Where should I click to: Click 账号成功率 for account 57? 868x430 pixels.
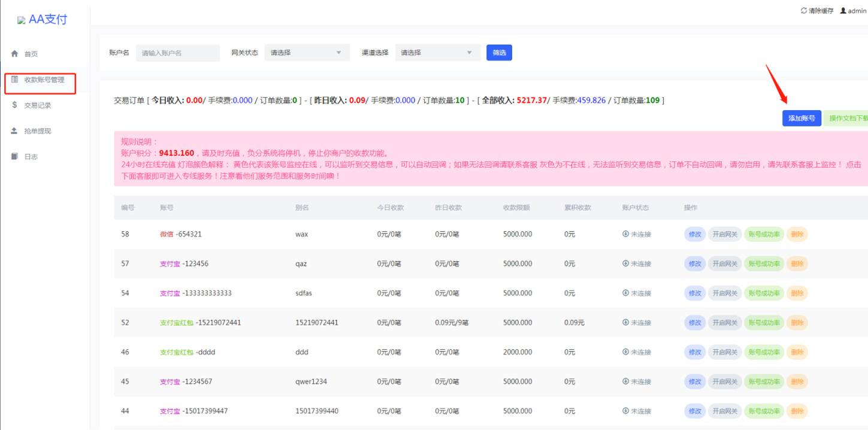pyautogui.click(x=764, y=264)
